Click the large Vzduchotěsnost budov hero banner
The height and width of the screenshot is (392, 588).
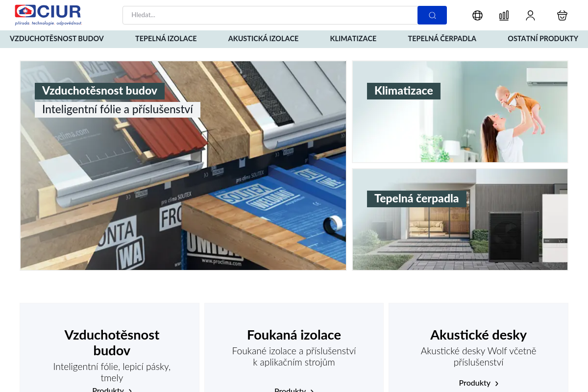coord(183,165)
